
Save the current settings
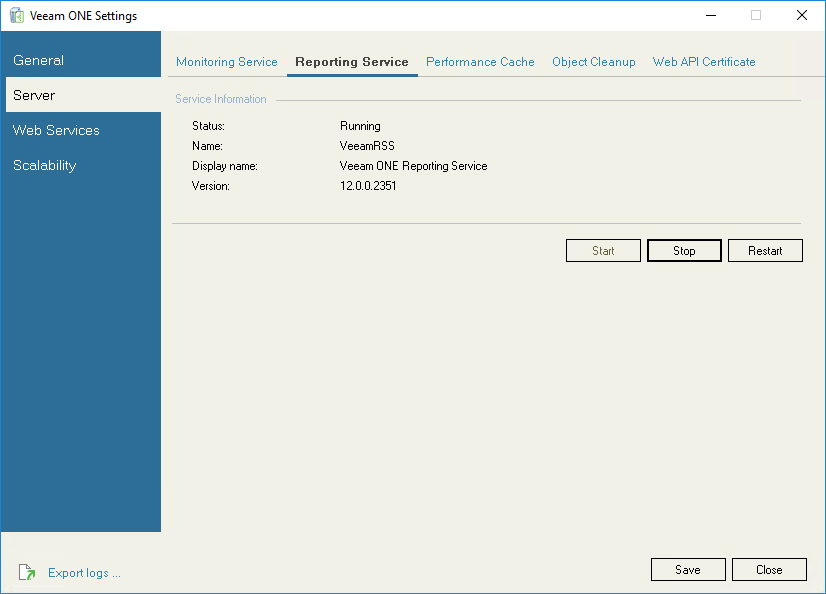[x=688, y=569]
